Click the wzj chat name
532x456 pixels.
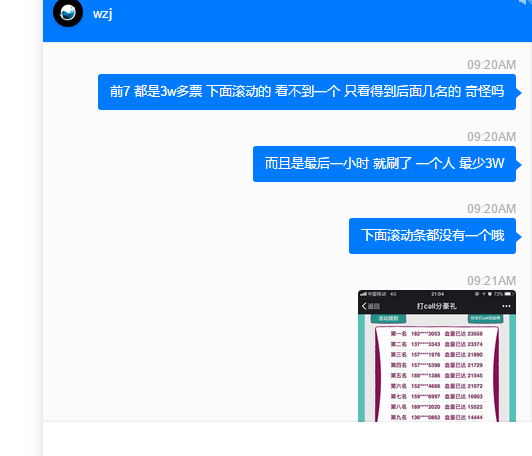(102, 14)
